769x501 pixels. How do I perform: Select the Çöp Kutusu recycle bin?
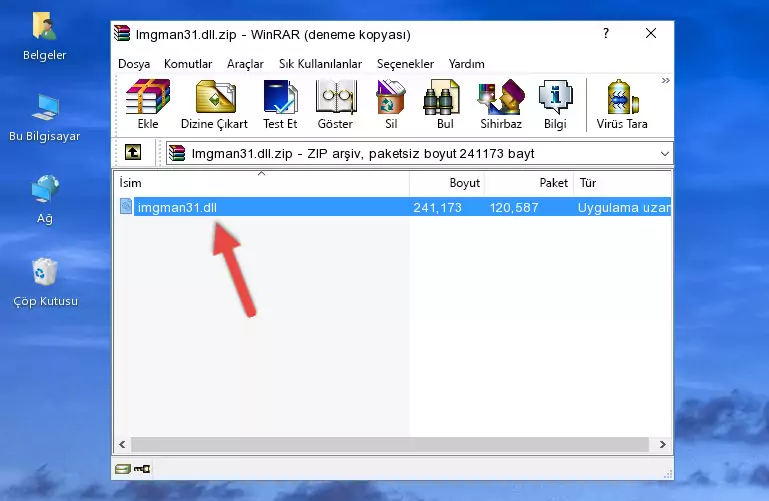45,282
